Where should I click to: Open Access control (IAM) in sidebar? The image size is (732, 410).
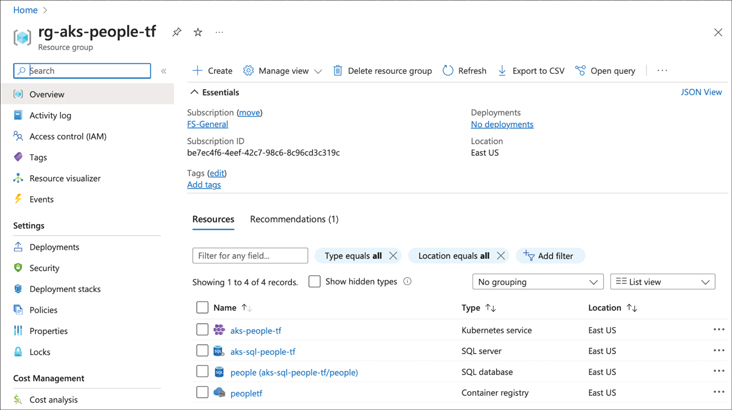[67, 136]
